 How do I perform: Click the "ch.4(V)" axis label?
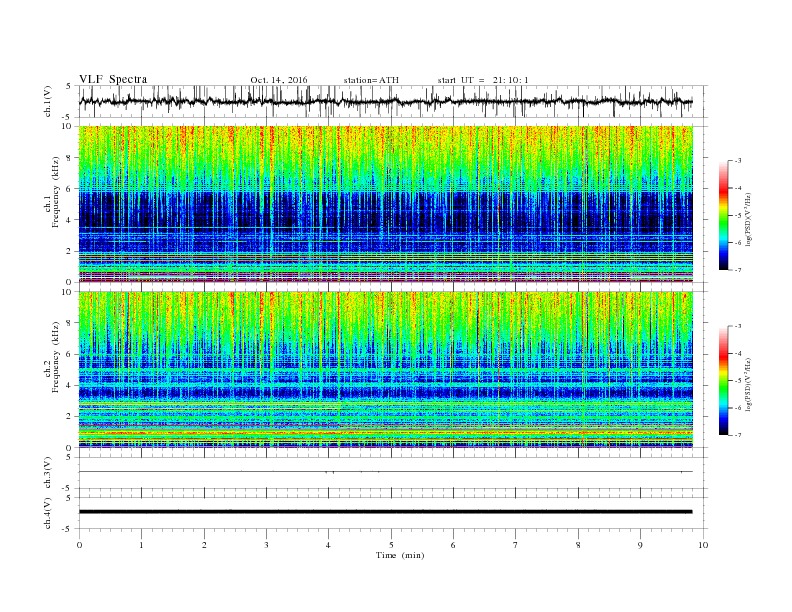point(48,514)
